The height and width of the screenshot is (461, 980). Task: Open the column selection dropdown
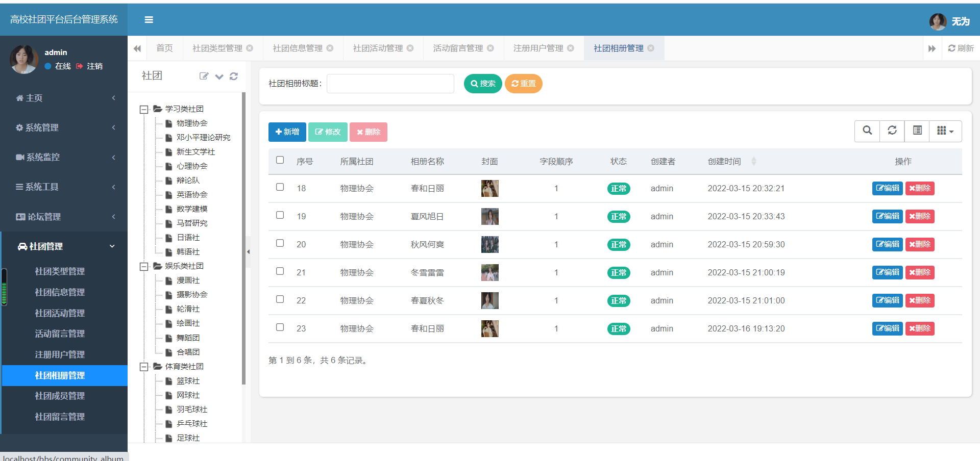(x=945, y=131)
